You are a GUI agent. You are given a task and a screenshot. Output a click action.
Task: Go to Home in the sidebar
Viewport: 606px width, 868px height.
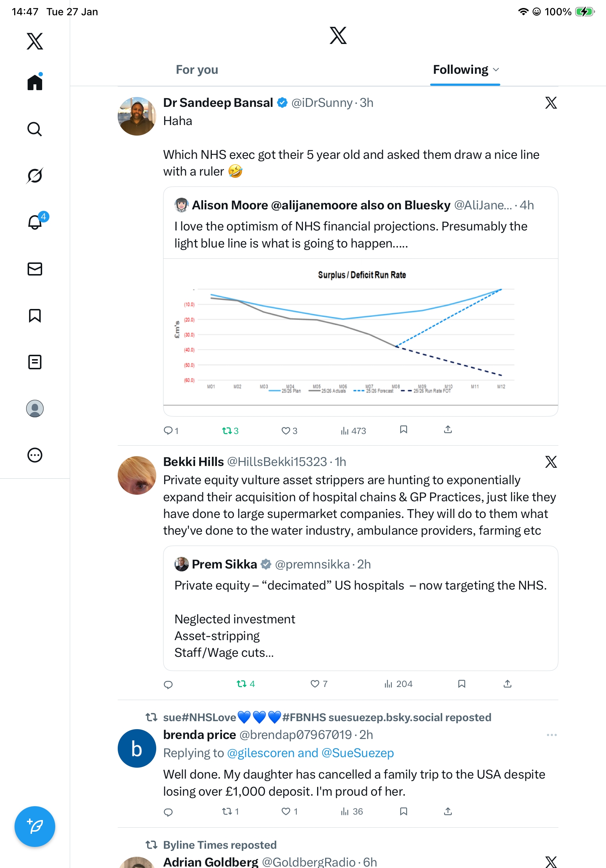point(35,83)
